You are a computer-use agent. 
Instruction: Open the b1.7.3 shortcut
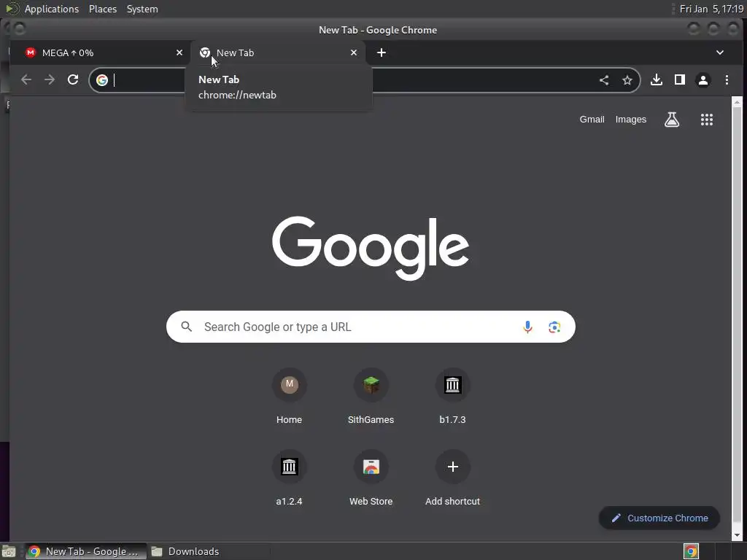(x=452, y=396)
